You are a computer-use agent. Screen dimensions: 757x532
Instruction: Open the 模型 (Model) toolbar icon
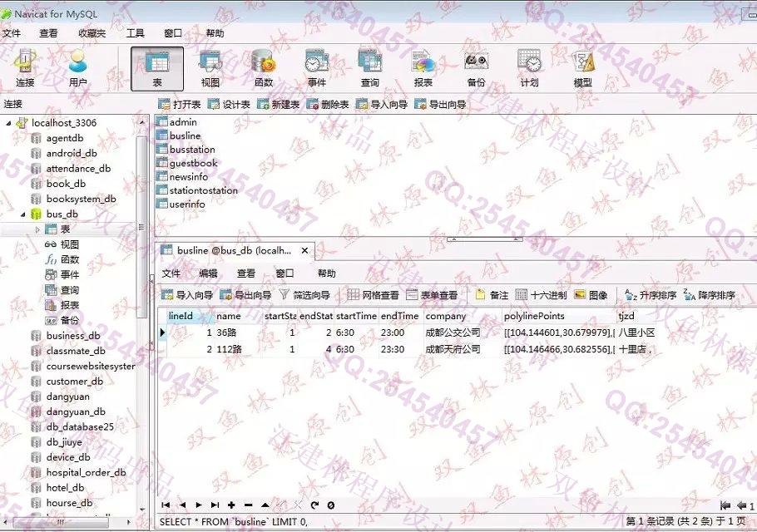[x=582, y=68]
